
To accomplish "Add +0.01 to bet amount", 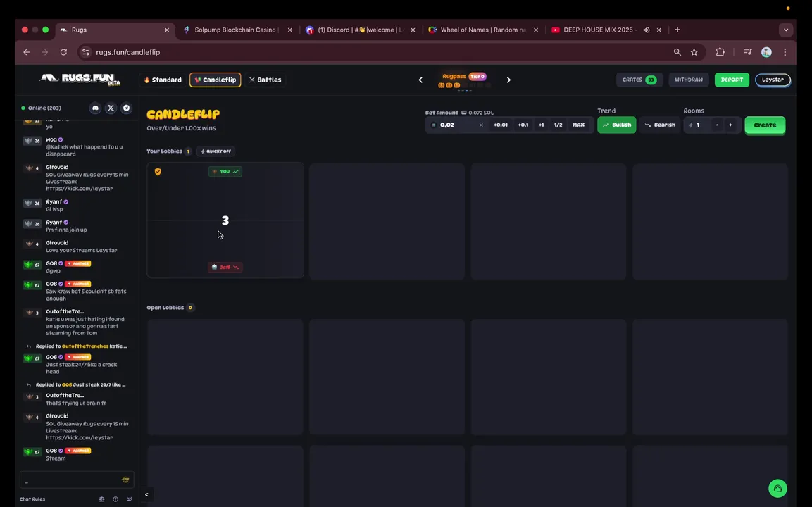I will [500, 125].
